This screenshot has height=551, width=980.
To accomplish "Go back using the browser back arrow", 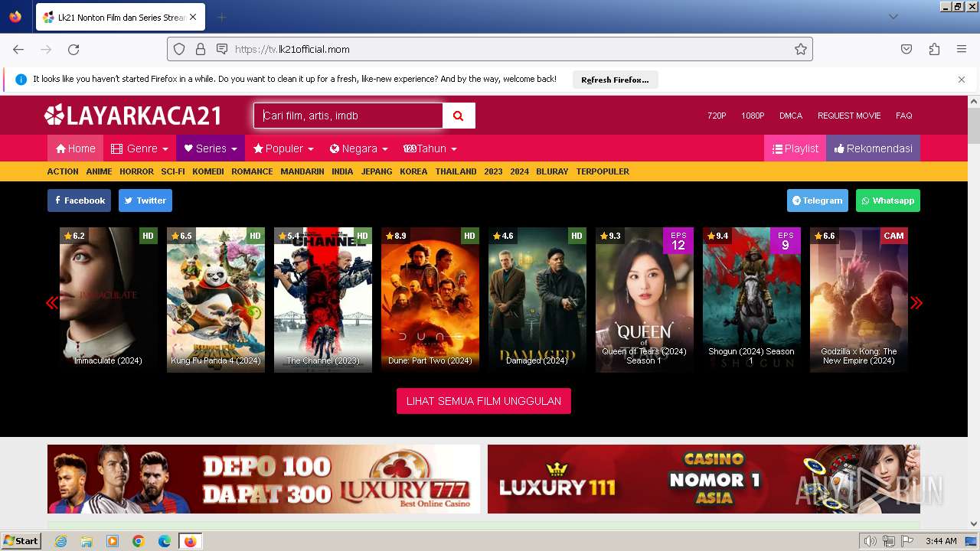I will click(18, 49).
